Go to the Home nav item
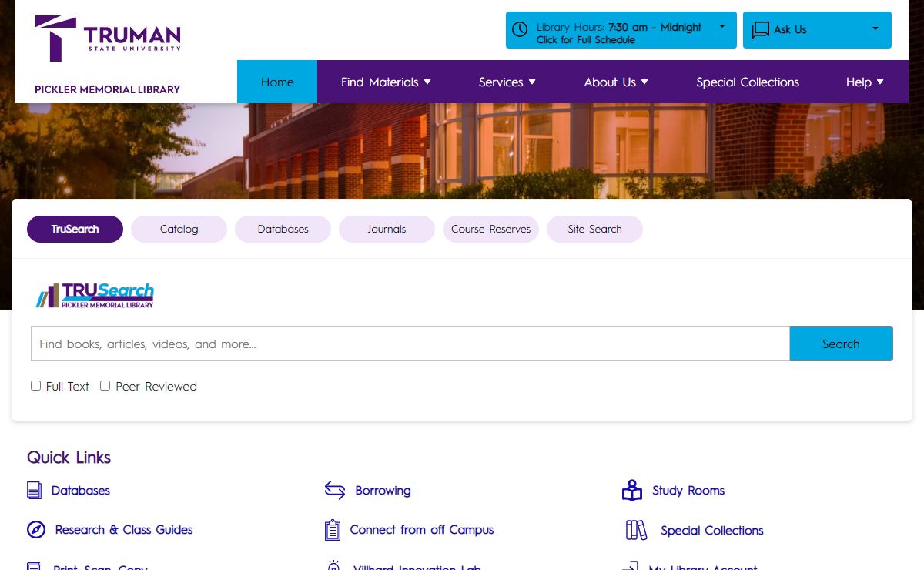924x570 pixels. 277,82
